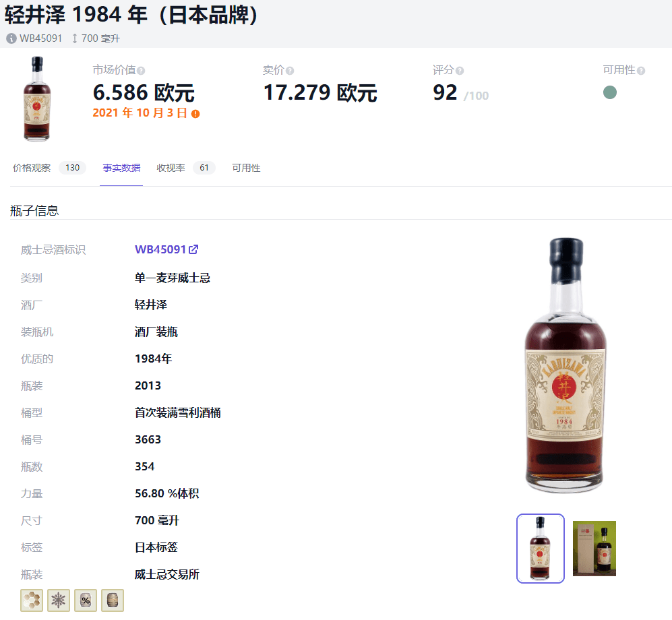The width and height of the screenshot is (672, 620).
Task: Select the green-background bottle thumbnail
Action: (594, 549)
